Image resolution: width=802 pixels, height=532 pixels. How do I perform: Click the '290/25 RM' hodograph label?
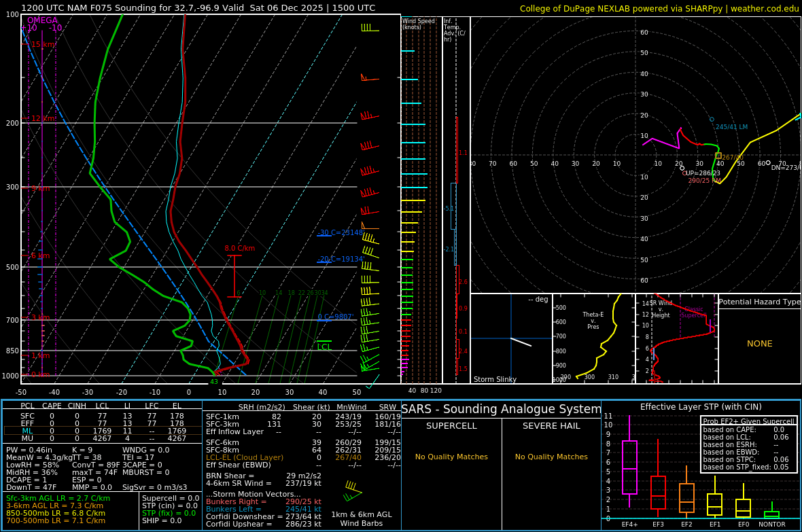click(x=704, y=181)
